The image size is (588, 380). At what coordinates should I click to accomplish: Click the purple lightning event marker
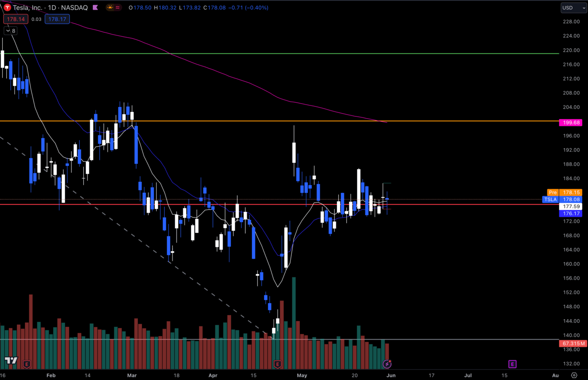(x=387, y=364)
